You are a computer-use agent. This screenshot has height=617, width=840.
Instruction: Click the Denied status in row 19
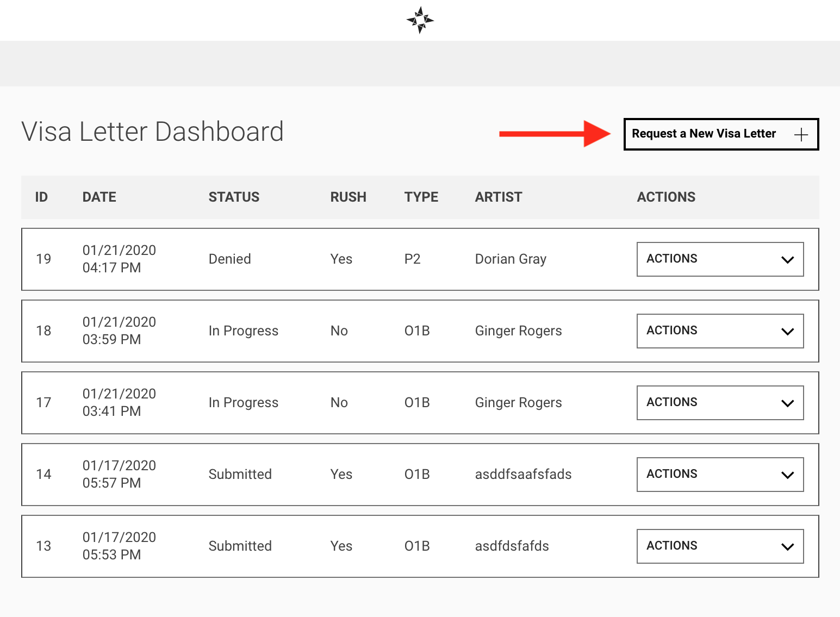(230, 259)
